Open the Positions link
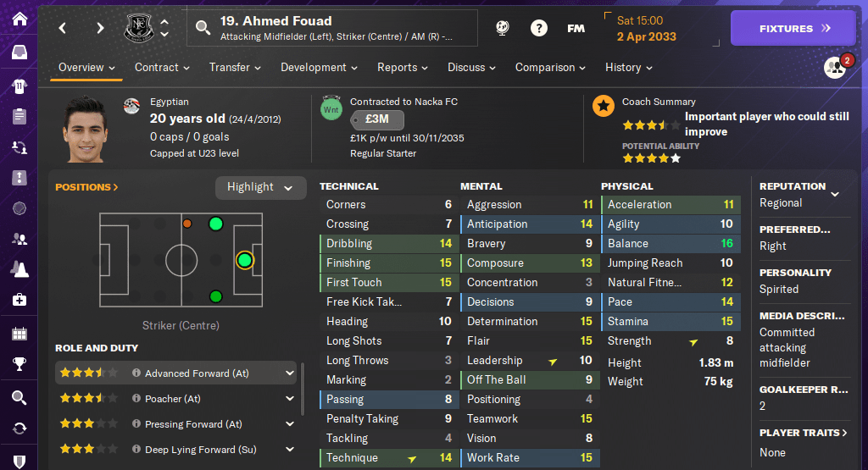Viewport: 868px width, 470px height. (x=86, y=187)
